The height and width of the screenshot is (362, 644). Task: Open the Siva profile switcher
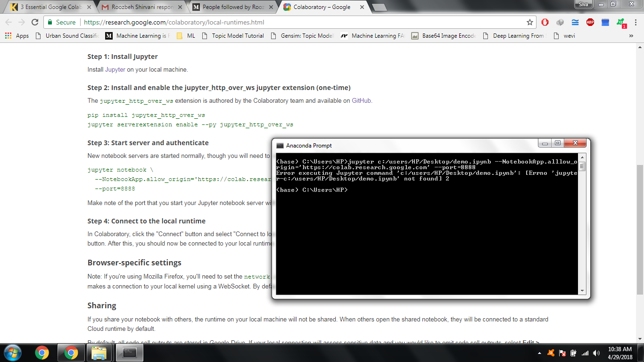point(583,4)
